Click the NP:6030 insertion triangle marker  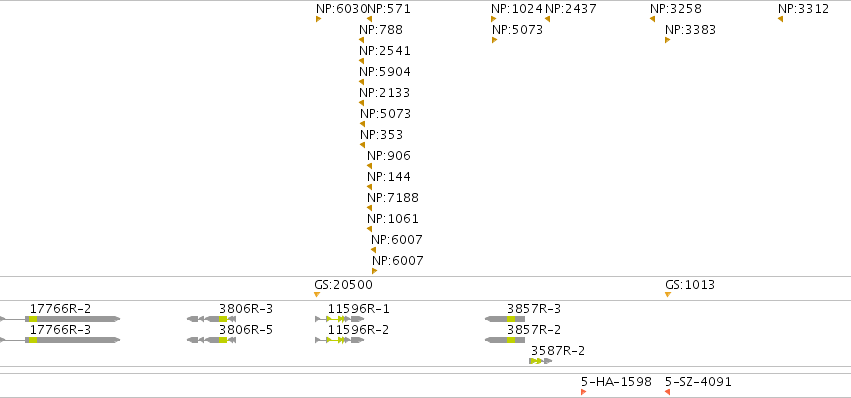point(319,19)
